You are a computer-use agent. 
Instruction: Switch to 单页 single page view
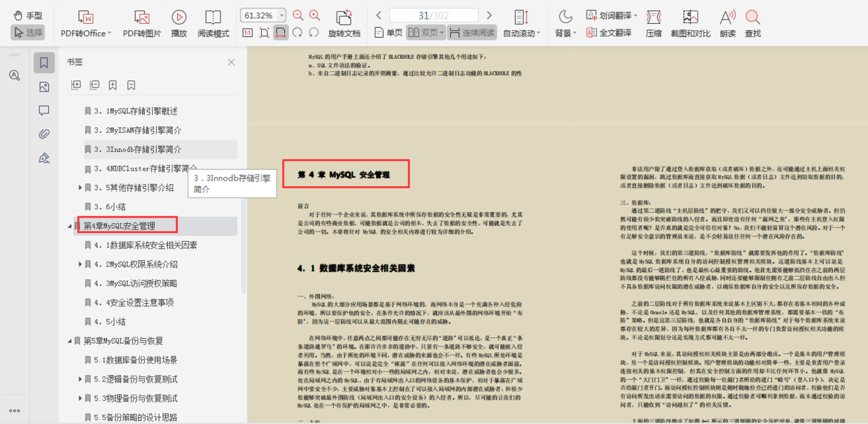pyautogui.click(x=388, y=32)
